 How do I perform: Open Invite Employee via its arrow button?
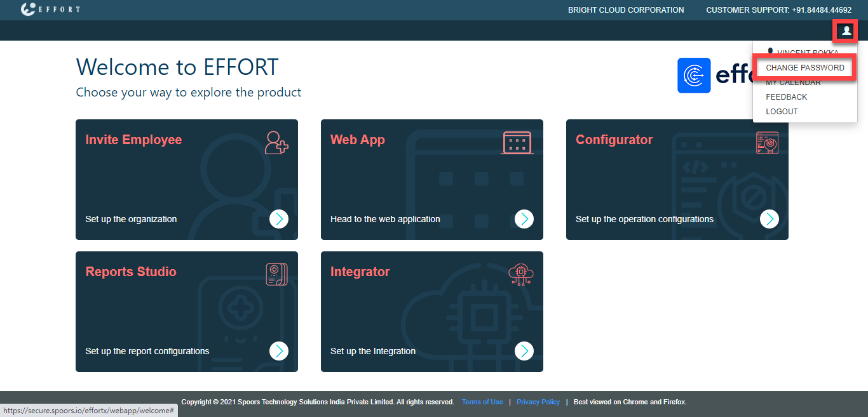279,219
